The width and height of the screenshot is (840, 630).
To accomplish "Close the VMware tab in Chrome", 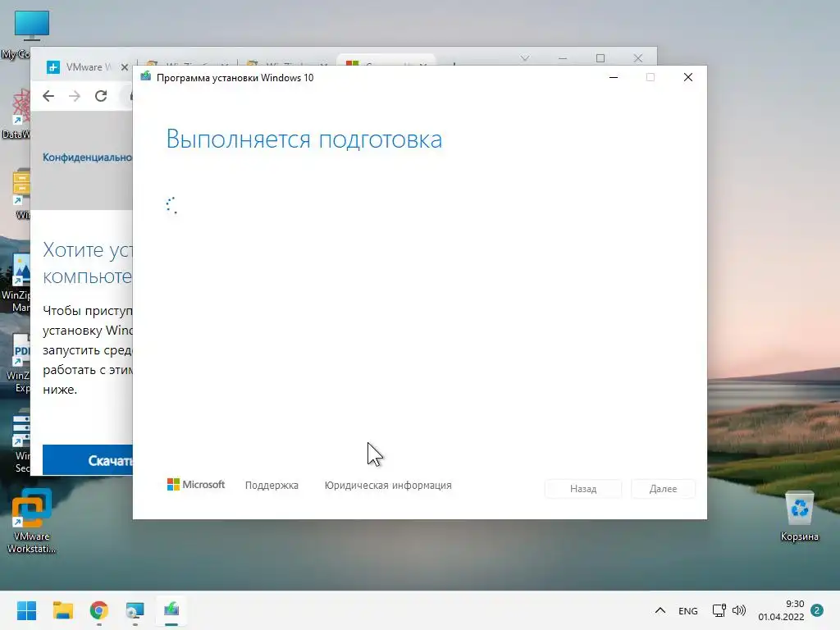I will (x=125, y=67).
